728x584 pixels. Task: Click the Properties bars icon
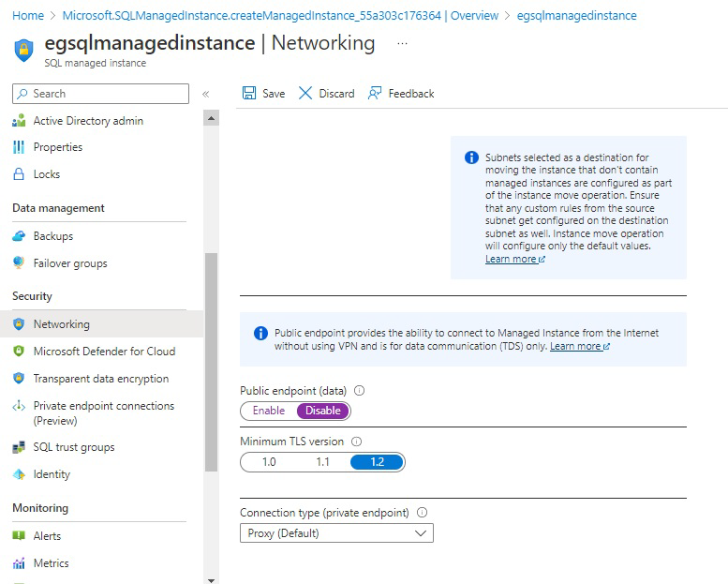[19, 147]
